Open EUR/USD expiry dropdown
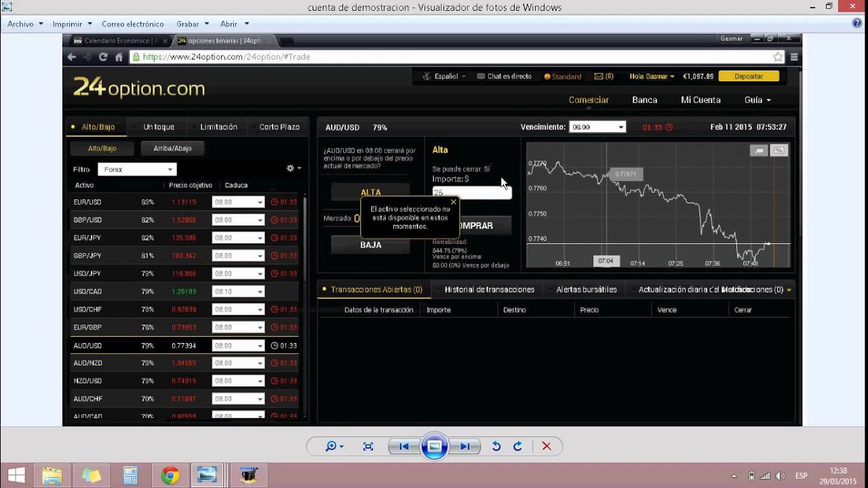868x488 pixels. coord(238,202)
